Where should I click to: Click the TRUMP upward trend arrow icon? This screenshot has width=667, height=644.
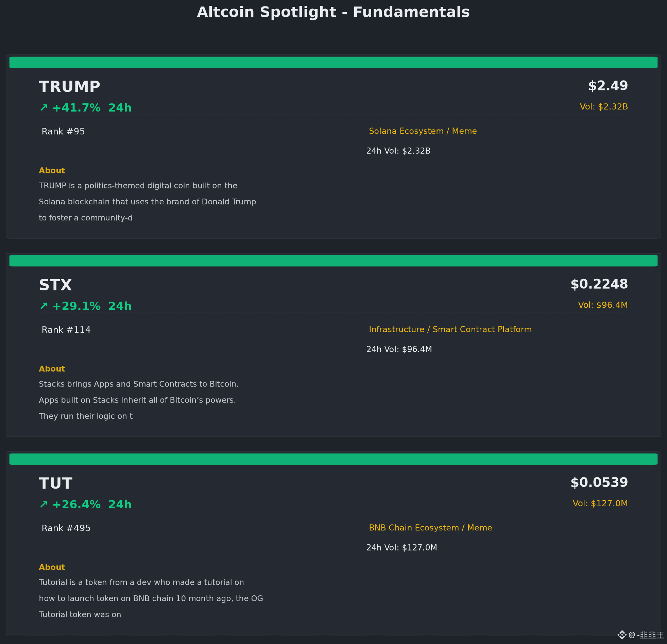click(44, 108)
